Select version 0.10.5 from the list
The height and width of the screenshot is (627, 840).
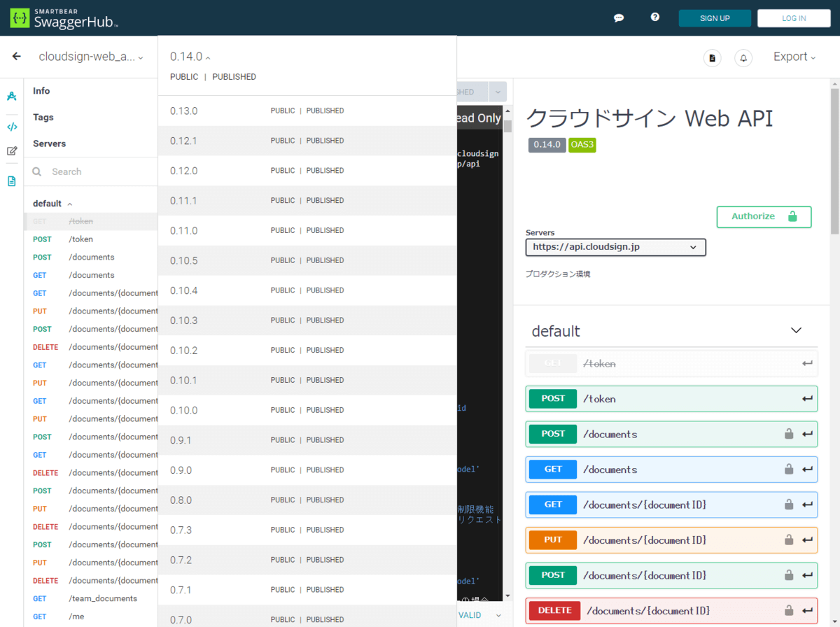[x=307, y=260]
